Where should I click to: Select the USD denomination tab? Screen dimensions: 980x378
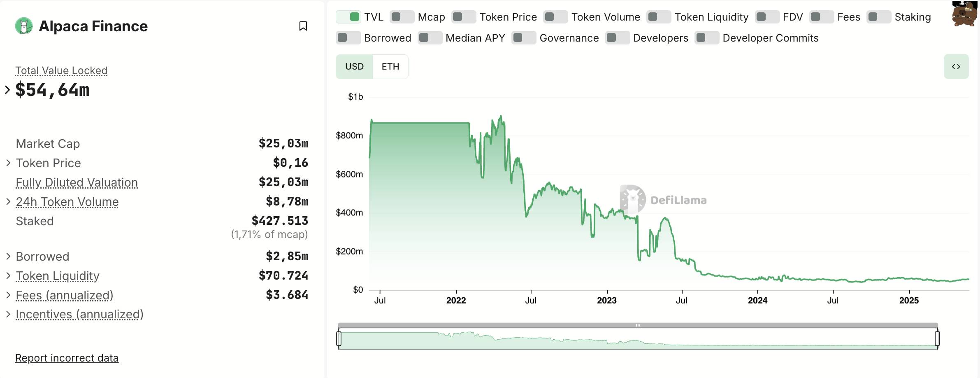coord(354,66)
